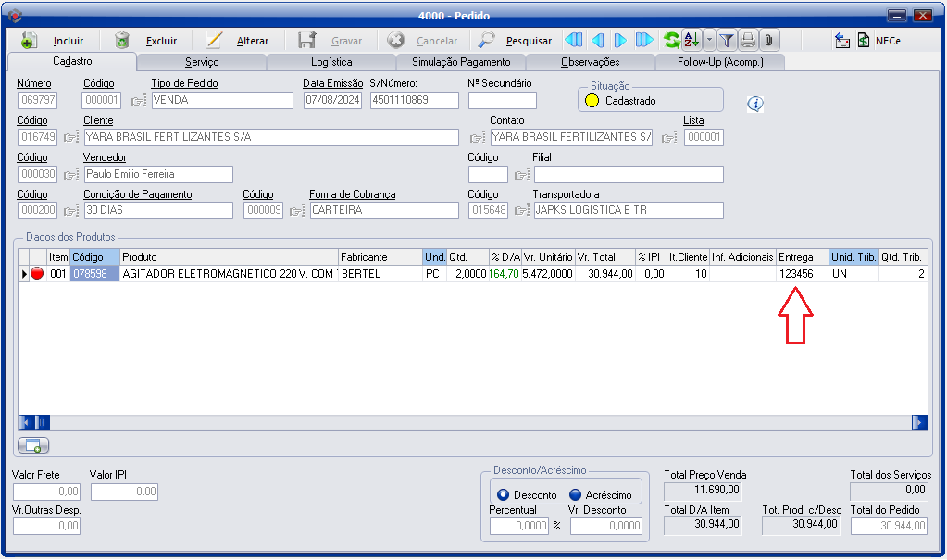Click the Pesquisar button
This screenshot has height=560, width=947.
[516, 41]
